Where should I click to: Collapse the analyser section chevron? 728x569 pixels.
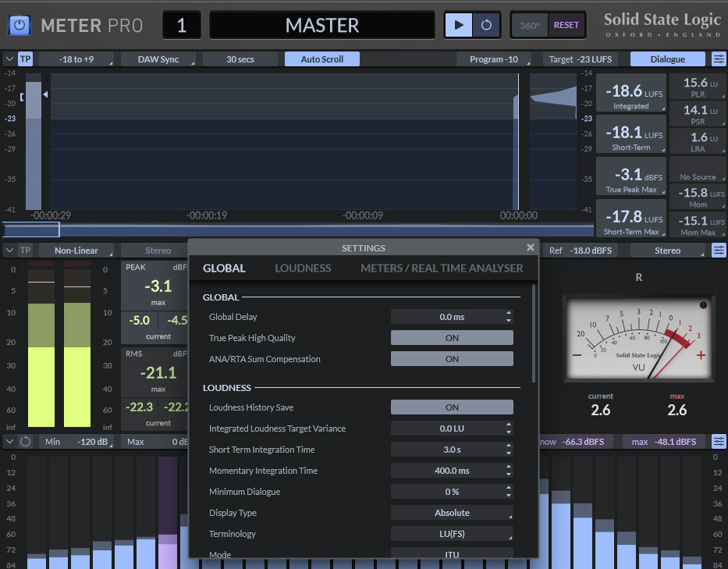point(9,442)
